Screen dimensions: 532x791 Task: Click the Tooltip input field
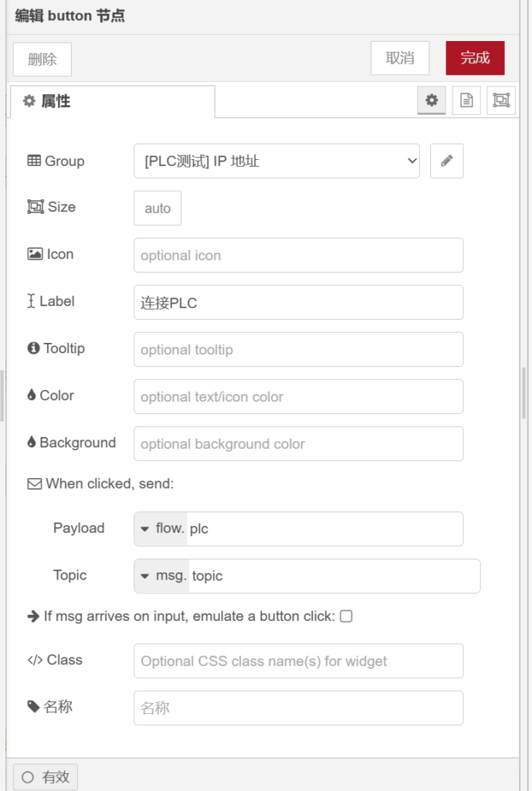click(298, 349)
